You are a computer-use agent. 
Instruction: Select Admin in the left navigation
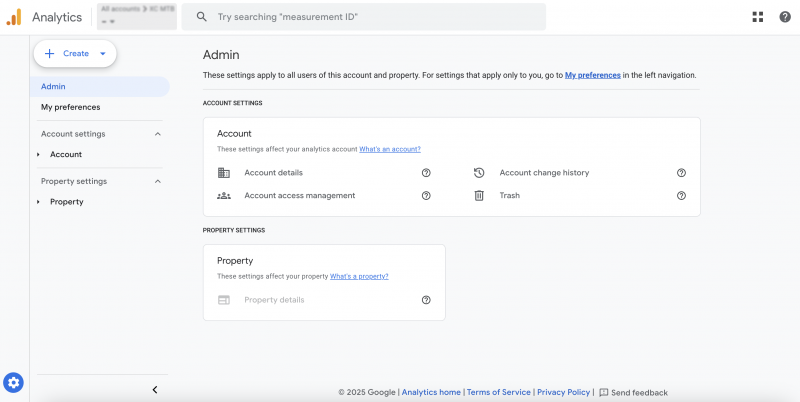[54, 87]
